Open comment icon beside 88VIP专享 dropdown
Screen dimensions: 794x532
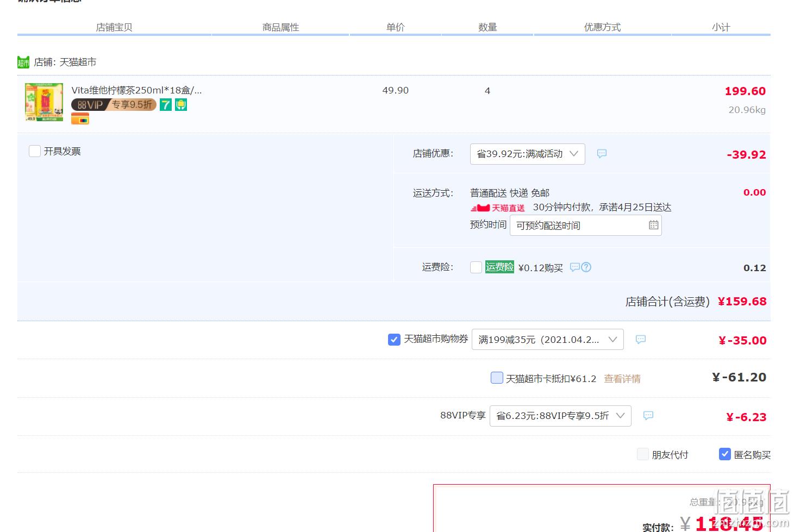click(x=648, y=416)
